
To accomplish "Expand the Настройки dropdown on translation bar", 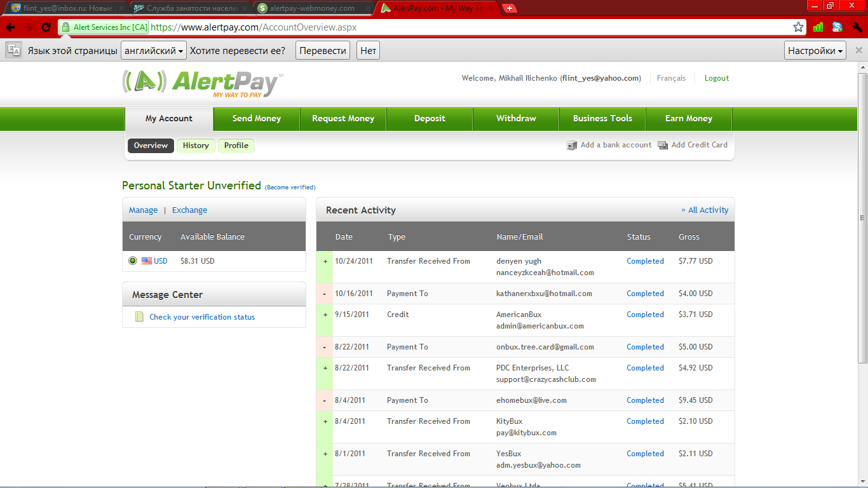I will [815, 51].
